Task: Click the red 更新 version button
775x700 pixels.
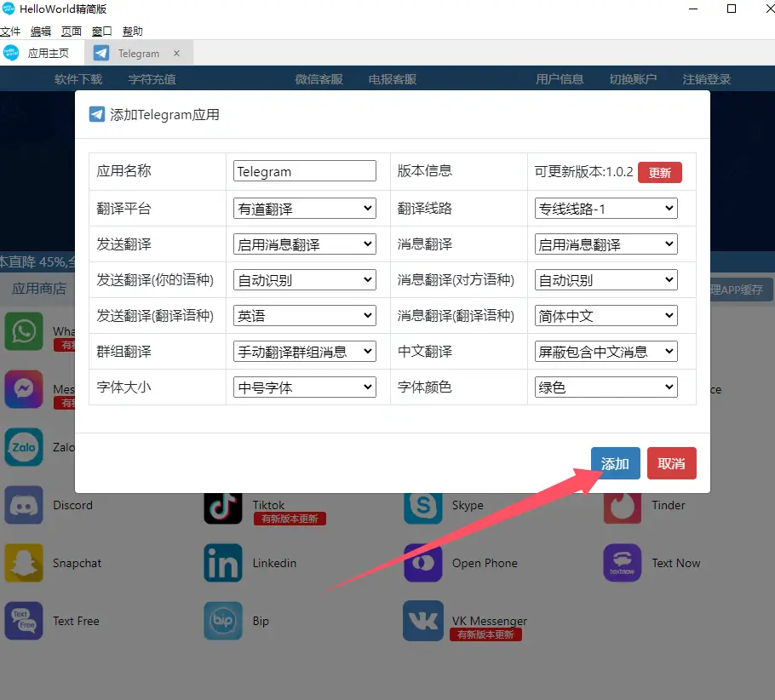Action: click(x=660, y=173)
